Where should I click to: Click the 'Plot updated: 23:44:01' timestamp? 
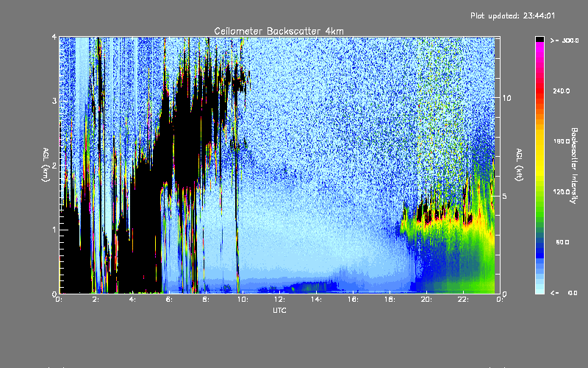coord(512,15)
